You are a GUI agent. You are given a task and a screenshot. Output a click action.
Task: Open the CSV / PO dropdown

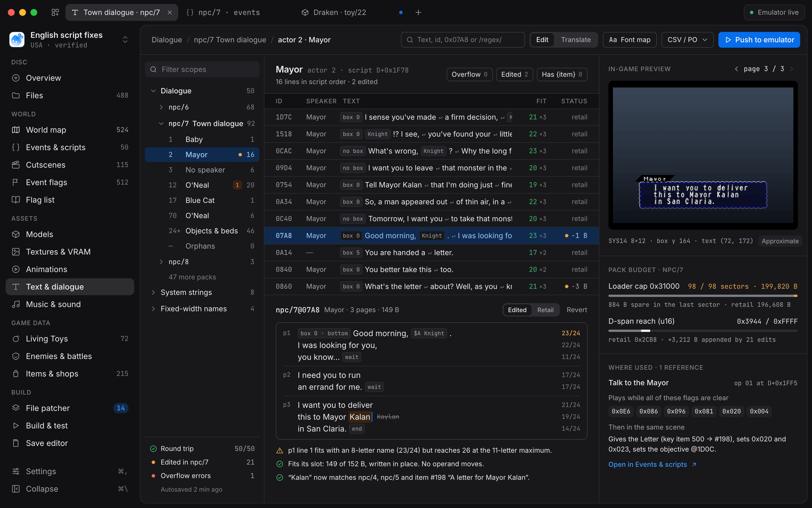pos(687,40)
